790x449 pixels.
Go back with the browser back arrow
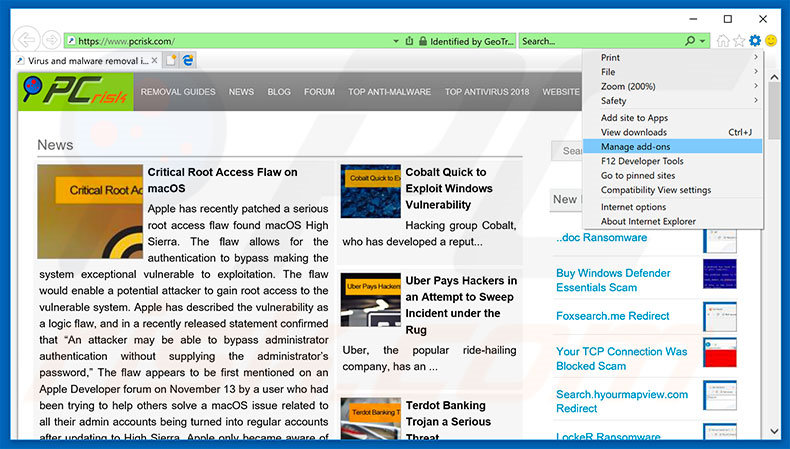(x=26, y=40)
